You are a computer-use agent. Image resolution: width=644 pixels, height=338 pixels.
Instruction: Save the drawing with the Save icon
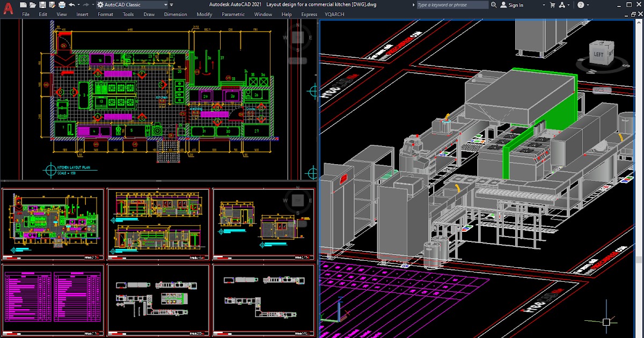coord(43,5)
